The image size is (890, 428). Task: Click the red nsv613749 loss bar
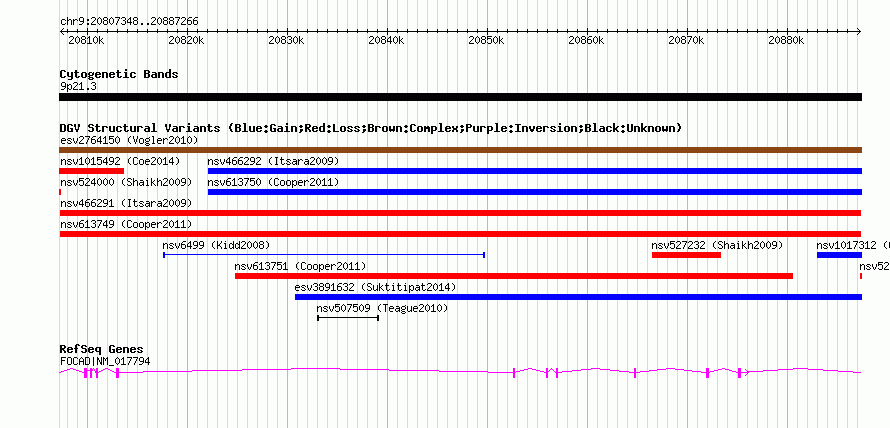[460, 234]
